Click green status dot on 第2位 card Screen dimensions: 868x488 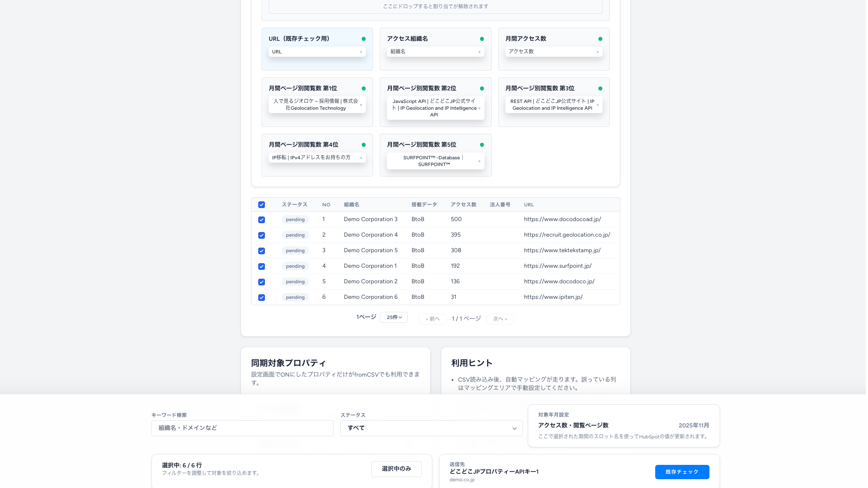click(482, 89)
